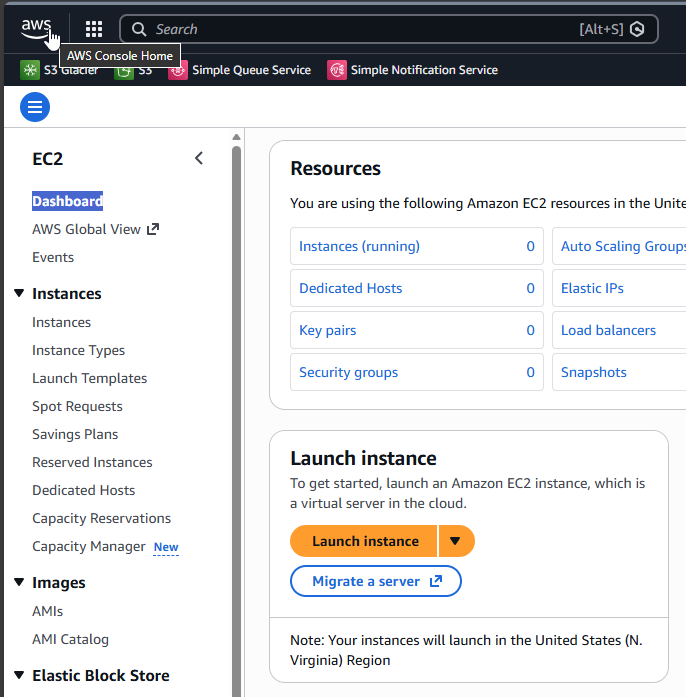
Task: Click the search magnifier icon
Action: (139, 29)
